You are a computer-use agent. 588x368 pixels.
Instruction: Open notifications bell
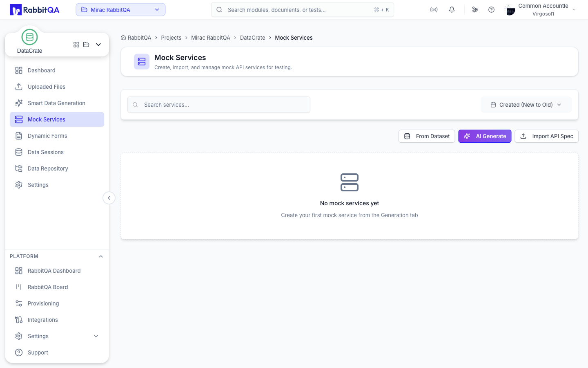452,10
